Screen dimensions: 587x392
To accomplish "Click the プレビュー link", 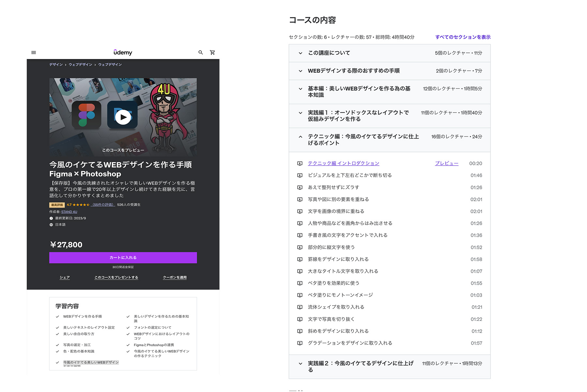I will tap(446, 163).
